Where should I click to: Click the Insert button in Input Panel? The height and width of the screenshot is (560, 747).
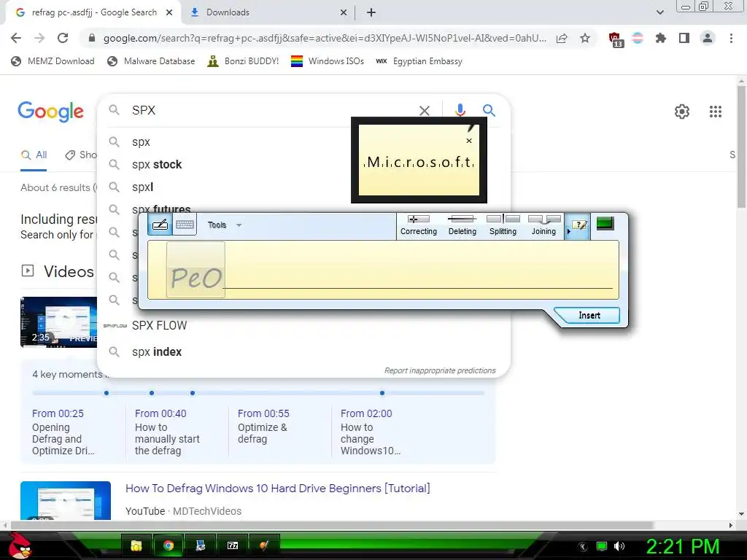click(x=589, y=315)
